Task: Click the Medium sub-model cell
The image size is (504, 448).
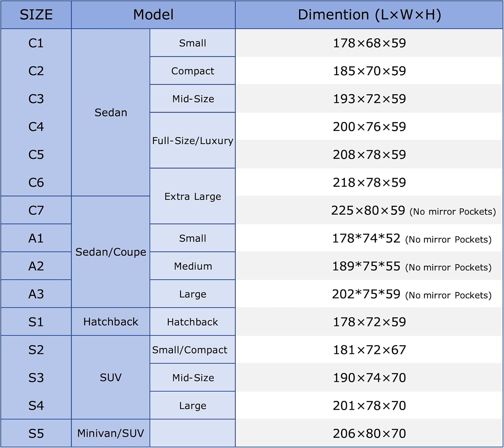Action: pos(193,266)
